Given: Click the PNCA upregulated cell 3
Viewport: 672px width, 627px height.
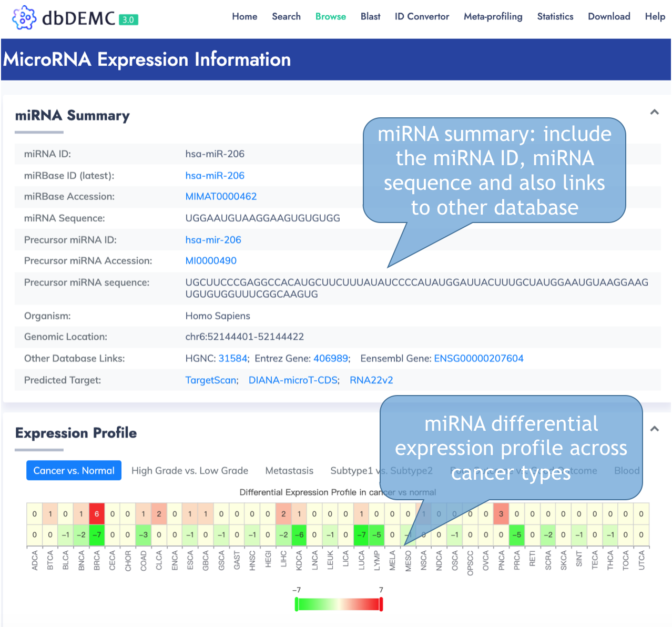Looking at the screenshot, I should (x=501, y=514).
